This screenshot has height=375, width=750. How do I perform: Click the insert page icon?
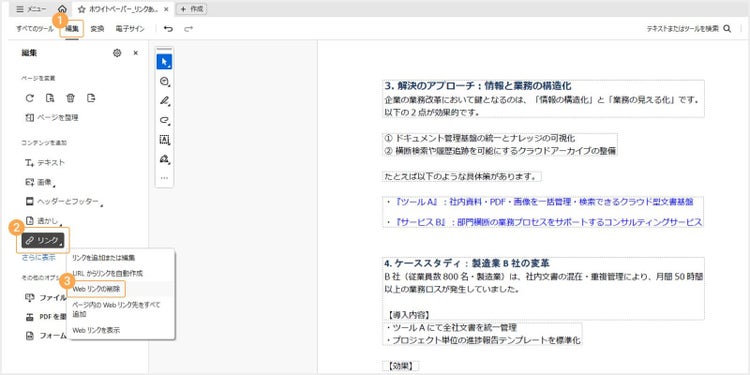click(91, 98)
